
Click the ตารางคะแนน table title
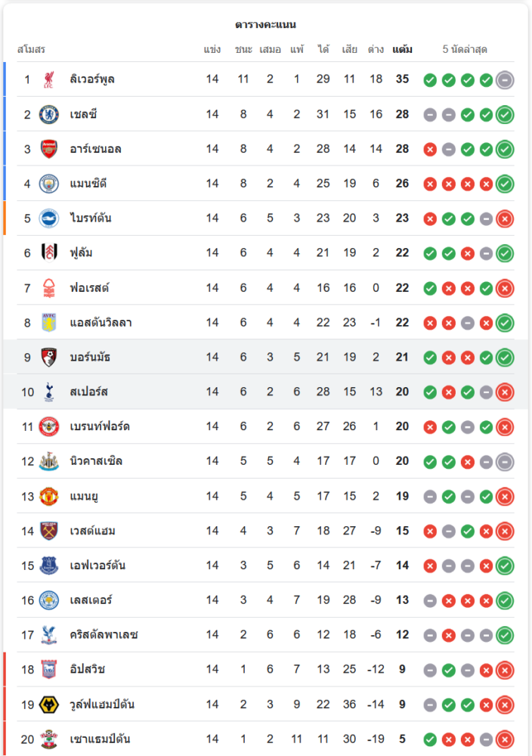click(265, 25)
